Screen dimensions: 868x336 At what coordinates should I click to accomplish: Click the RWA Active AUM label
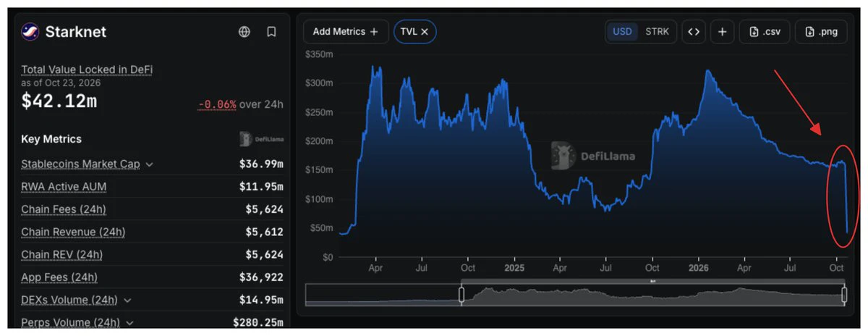64,187
